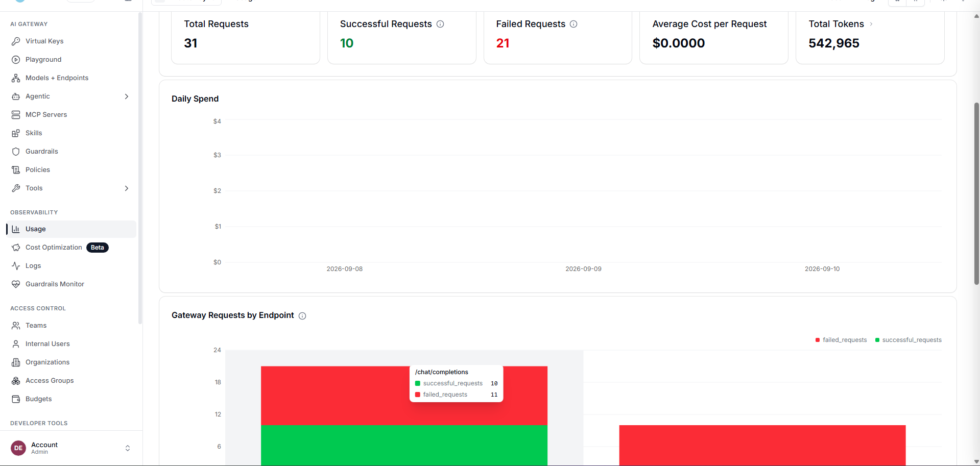Click the Budgets wallet icon

pos(16,399)
